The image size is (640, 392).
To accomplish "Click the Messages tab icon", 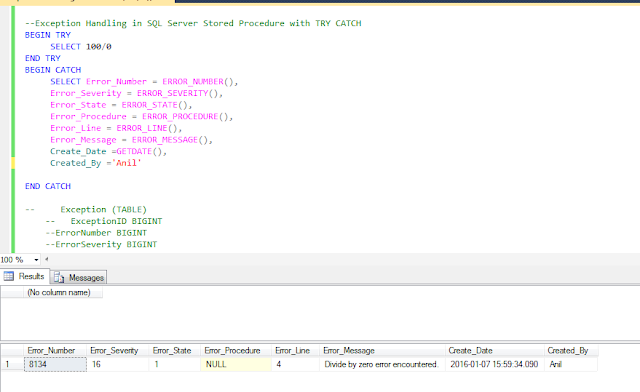I will point(59,278).
